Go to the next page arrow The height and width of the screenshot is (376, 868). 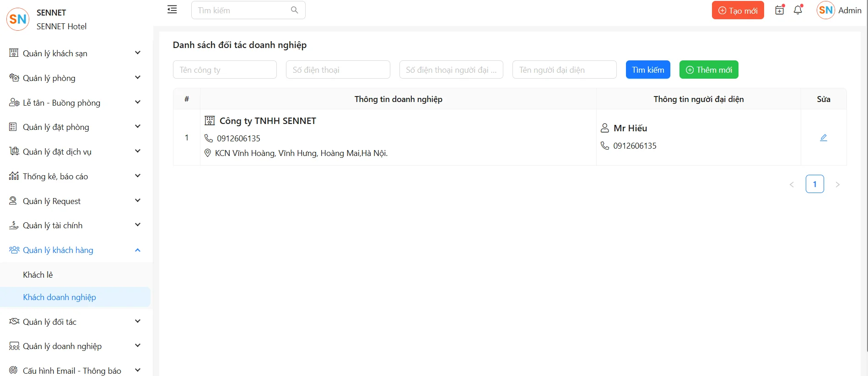tap(837, 184)
